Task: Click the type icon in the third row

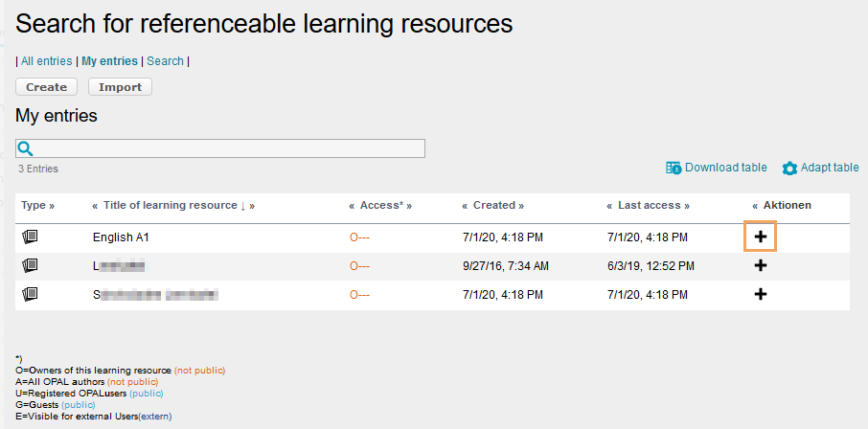Action: coord(30,294)
